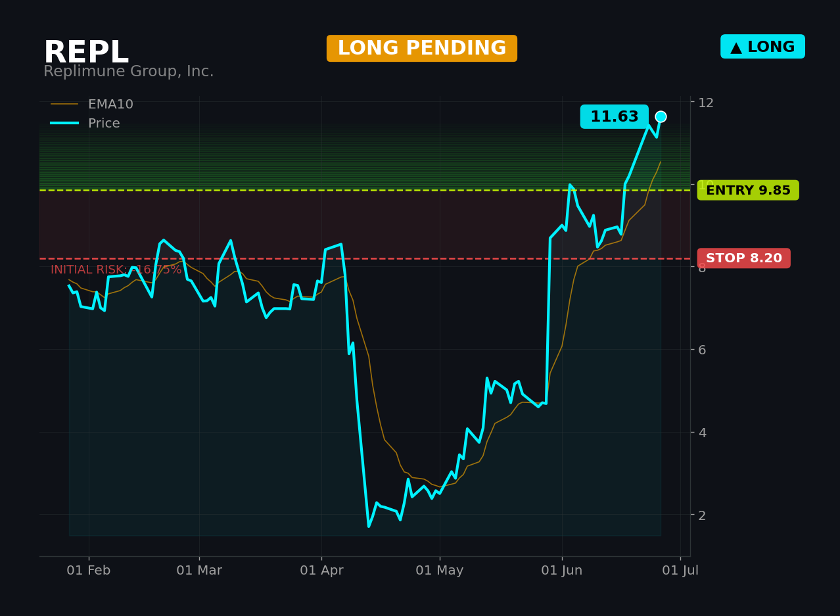Image resolution: width=840 pixels, height=616 pixels.
Task: Click the Replimune Group, Inc. company name
Action: pyautogui.click(x=129, y=72)
